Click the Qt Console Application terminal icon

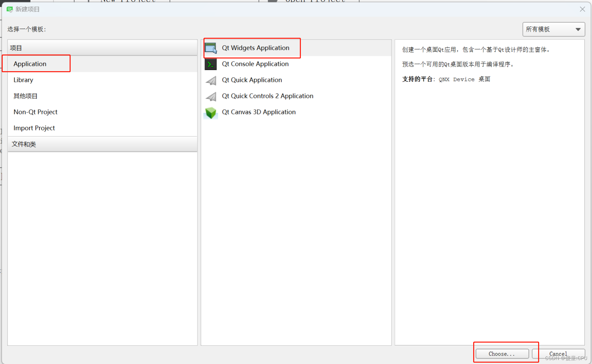pyautogui.click(x=211, y=64)
